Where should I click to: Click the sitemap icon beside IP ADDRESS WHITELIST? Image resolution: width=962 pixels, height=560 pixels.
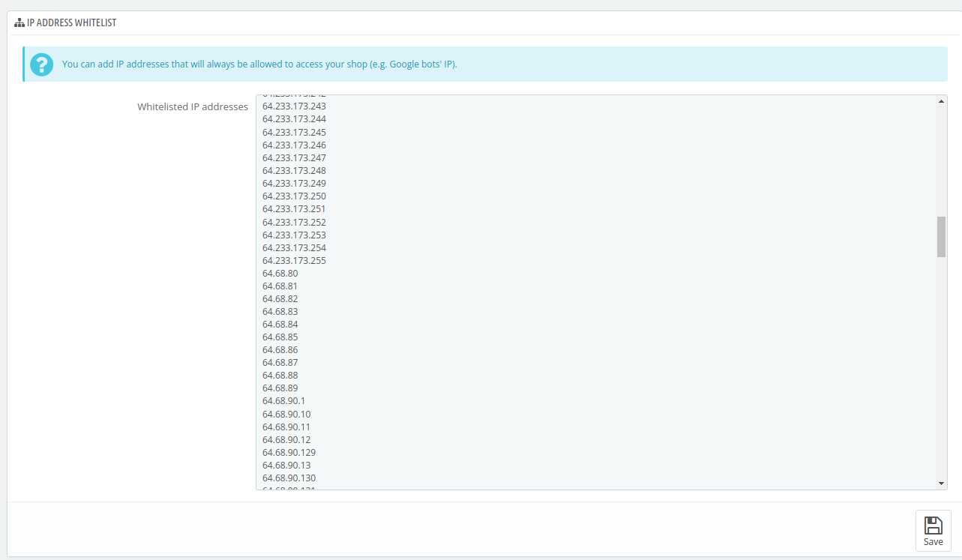coord(19,23)
